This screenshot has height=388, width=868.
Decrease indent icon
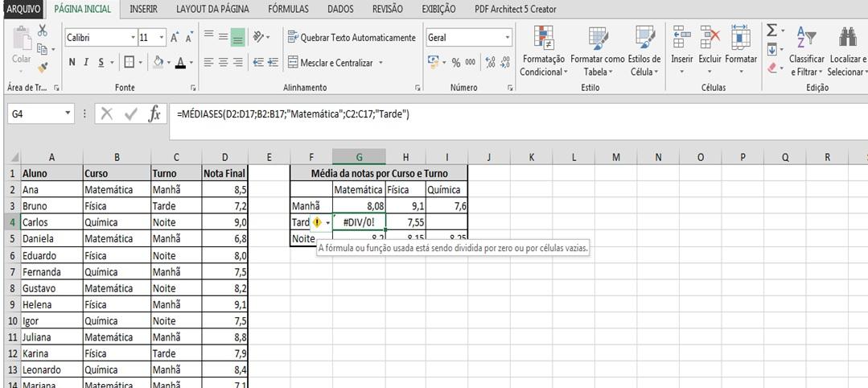(258, 63)
